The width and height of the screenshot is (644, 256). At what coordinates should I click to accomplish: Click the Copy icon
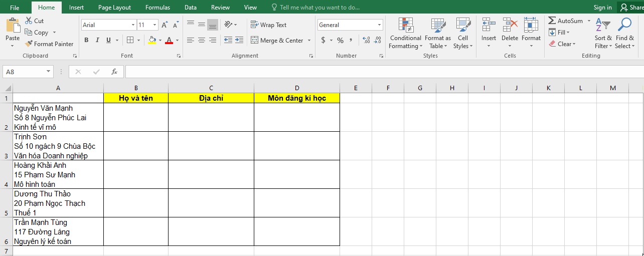click(x=29, y=32)
